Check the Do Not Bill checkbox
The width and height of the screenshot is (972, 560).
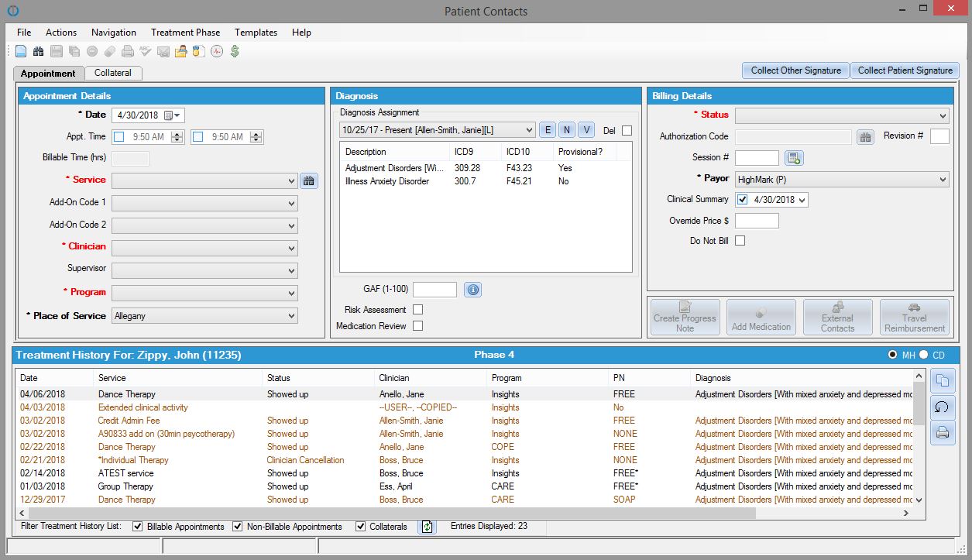740,241
